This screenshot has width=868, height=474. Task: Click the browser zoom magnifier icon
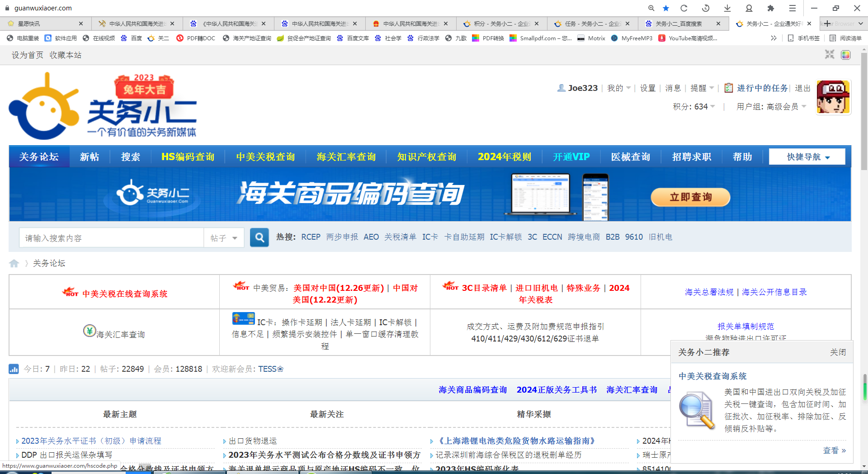click(x=651, y=8)
